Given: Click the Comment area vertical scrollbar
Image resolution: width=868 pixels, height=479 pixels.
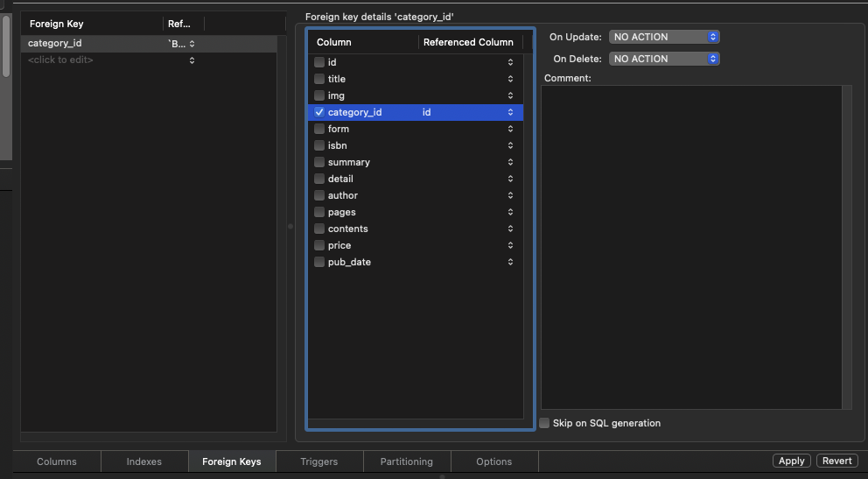Looking at the screenshot, I should coord(847,247).
